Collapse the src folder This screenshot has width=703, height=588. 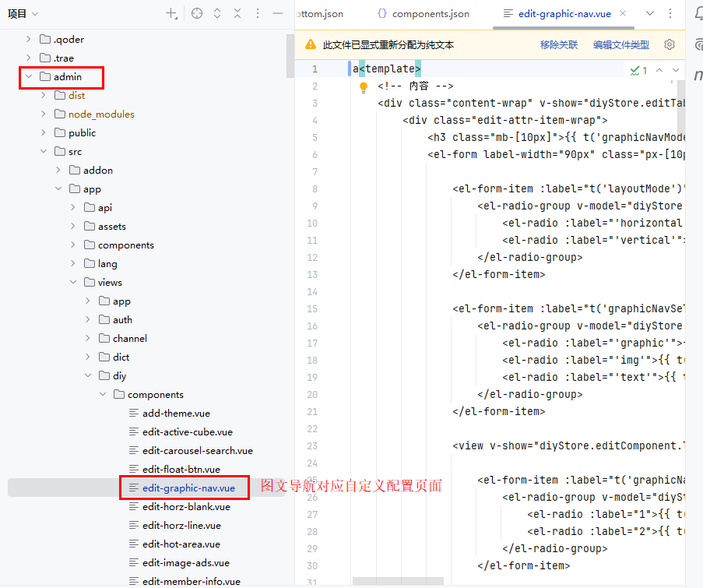click(44, 152)
